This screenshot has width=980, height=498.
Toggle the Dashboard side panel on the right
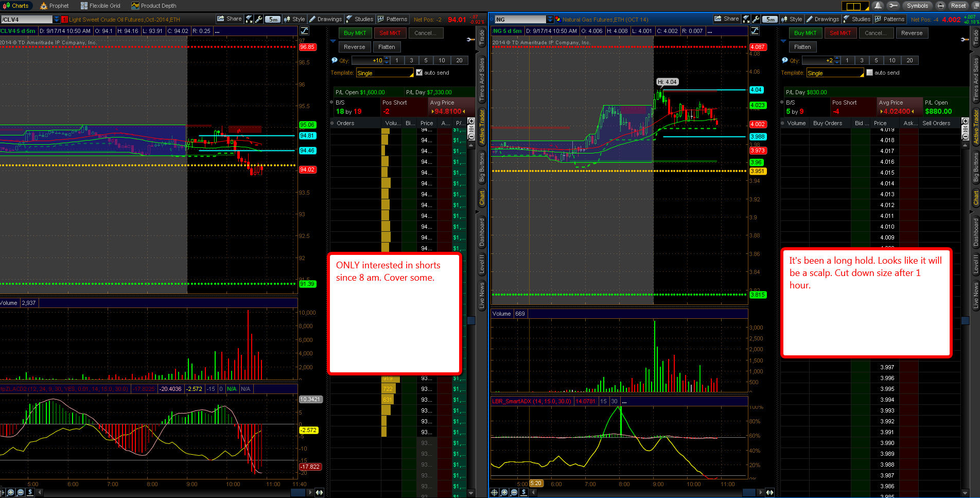(x=975, y=232)
